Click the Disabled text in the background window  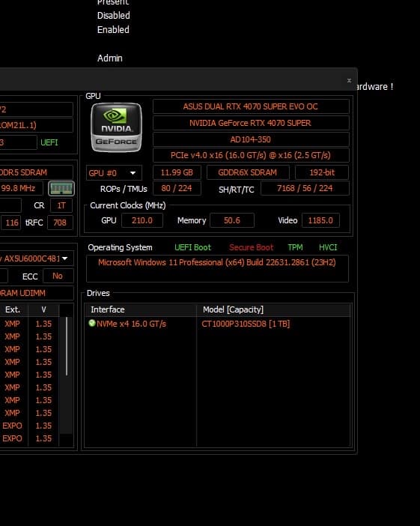[114, 16]
